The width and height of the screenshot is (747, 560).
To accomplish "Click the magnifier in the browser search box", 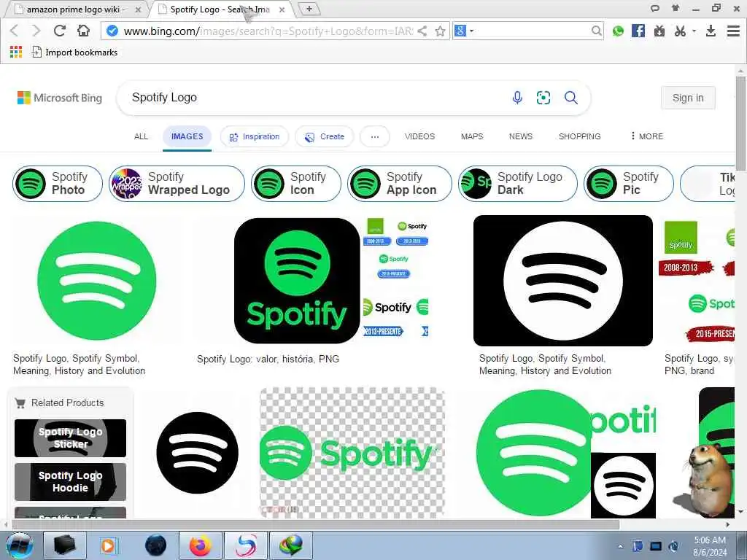I will coord(596,31).
